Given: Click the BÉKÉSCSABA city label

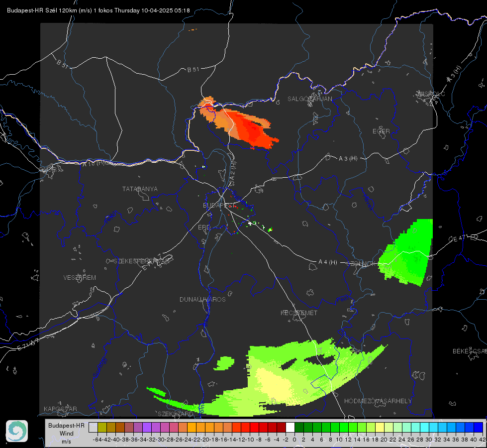Looking at the screenshot, I should tap(470, 351).
